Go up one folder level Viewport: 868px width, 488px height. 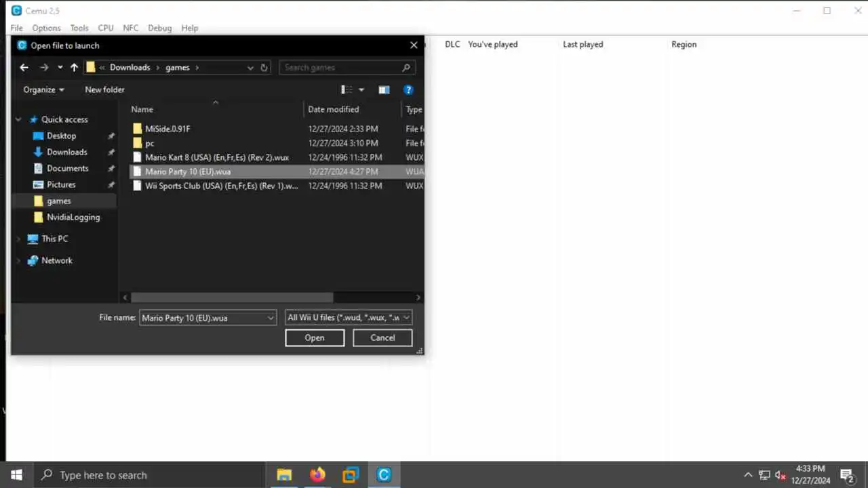[x=74, y=67]
